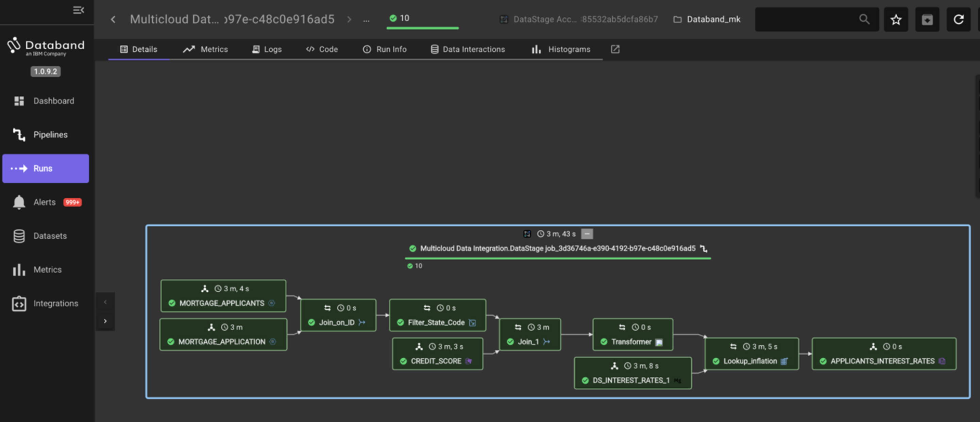Select the APPLICANTS_INTEREST_RATES node

coord(884,354)
